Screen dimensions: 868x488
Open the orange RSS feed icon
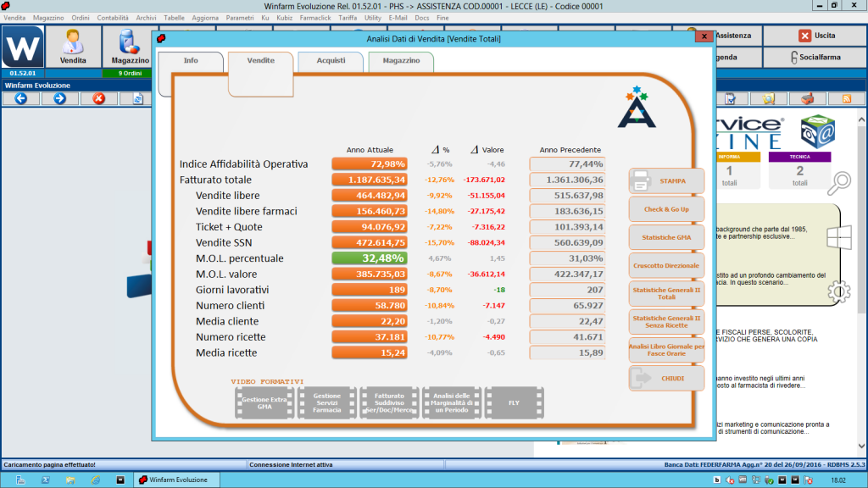tap(847, 98)
